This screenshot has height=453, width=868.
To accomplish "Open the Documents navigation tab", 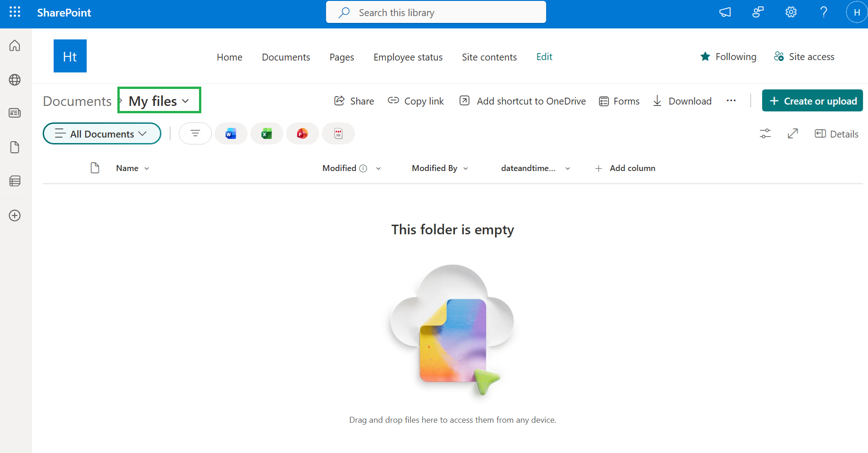I will click(286, 57).
